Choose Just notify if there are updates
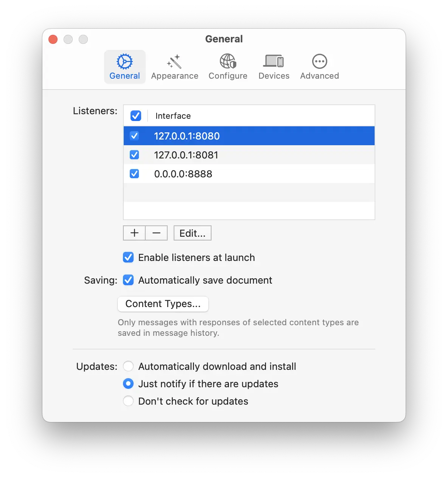The width and height of the screenshot is (448, 478). click(x=128, y=384)
